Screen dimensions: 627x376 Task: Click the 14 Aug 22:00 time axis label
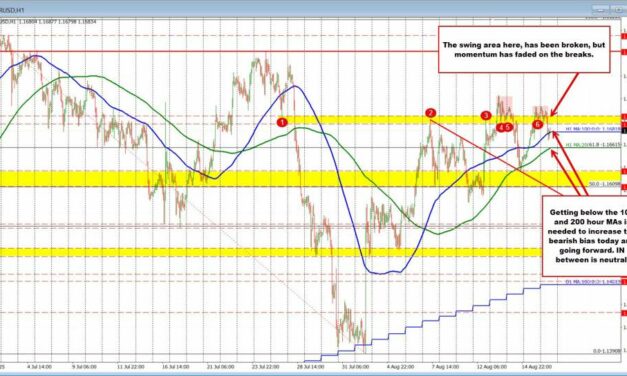click(x=537, y=366)
